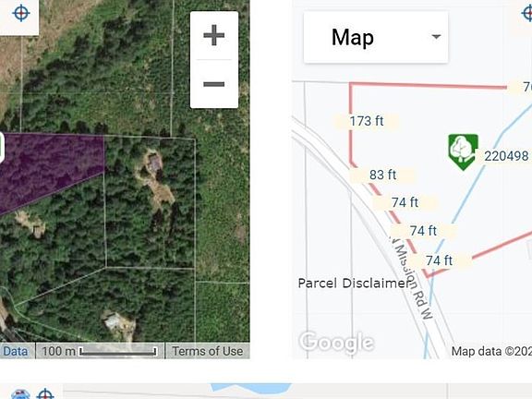
Task: Open the Terms of Use link
Action: coord(207,351)
